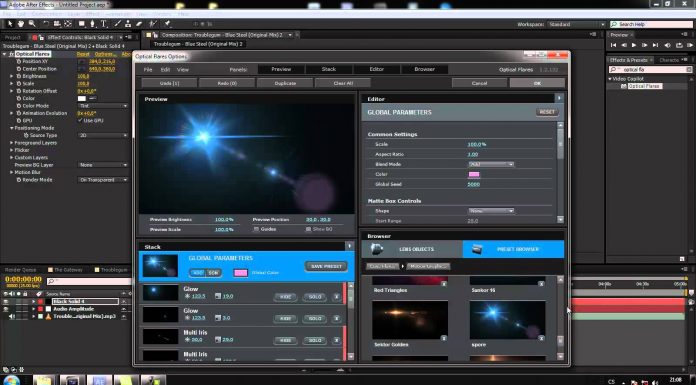Click the Color eyedropper in Effect Controls
This screenshot has width=696, height=385.
tap(92, 98)
